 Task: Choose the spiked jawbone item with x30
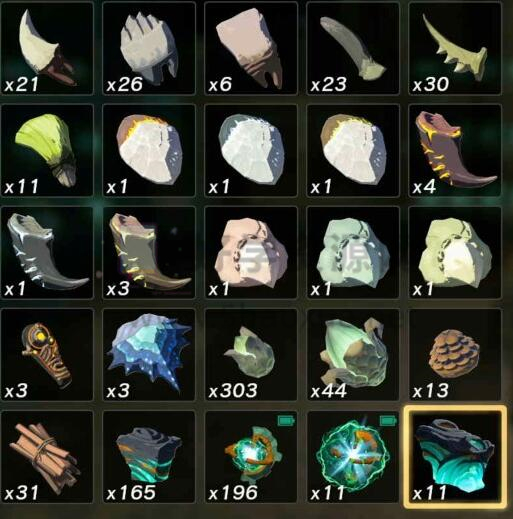pyautogui.click(x=455, y=48)
